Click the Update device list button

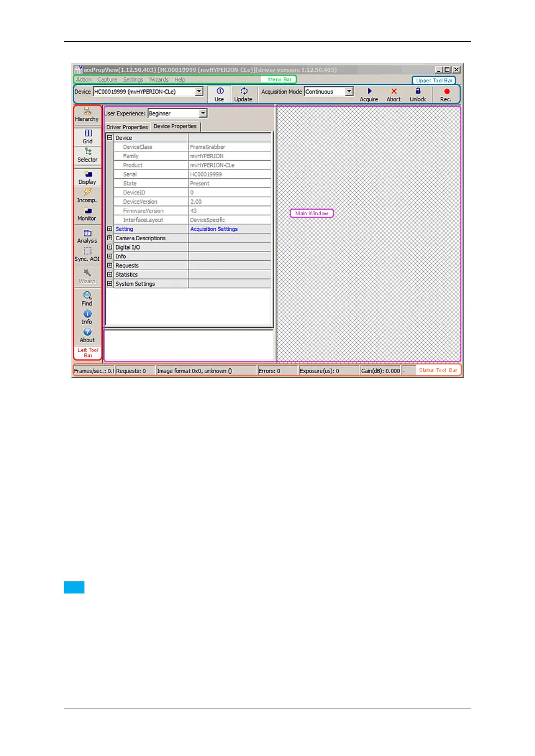coord(243,95)
